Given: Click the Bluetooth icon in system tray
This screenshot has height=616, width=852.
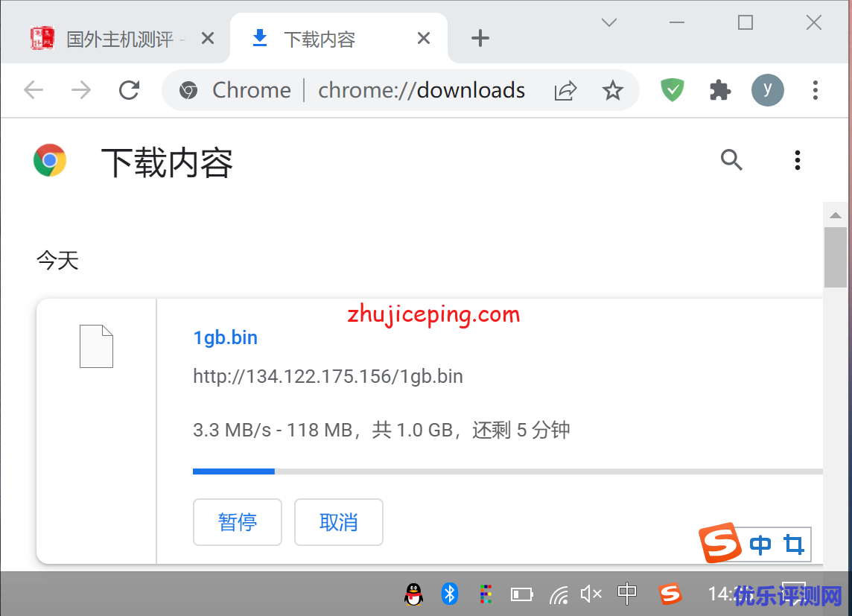Looking at the screenshot, I should [449, 594].
